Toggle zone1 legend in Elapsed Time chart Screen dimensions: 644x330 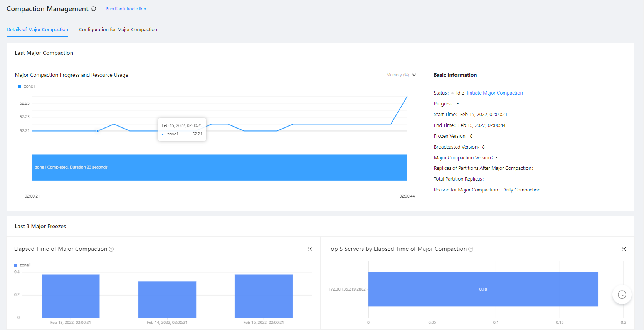(x=22, y=265)
